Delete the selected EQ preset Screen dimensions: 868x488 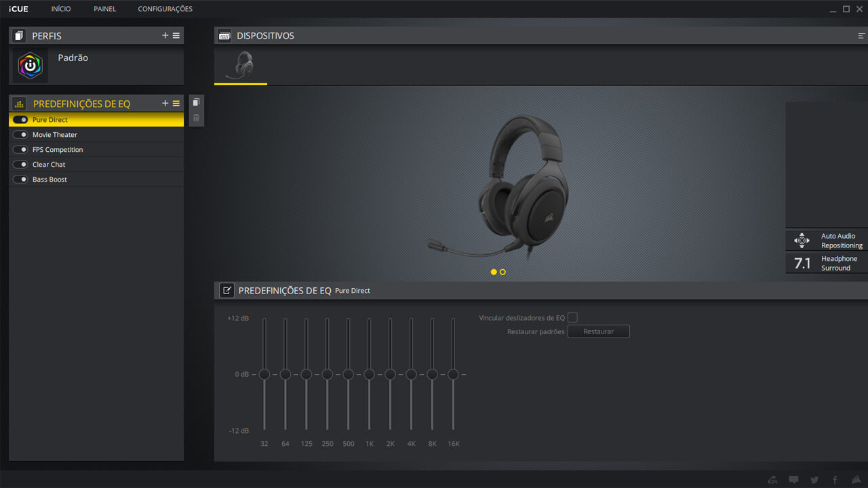[x=196, y=118]
